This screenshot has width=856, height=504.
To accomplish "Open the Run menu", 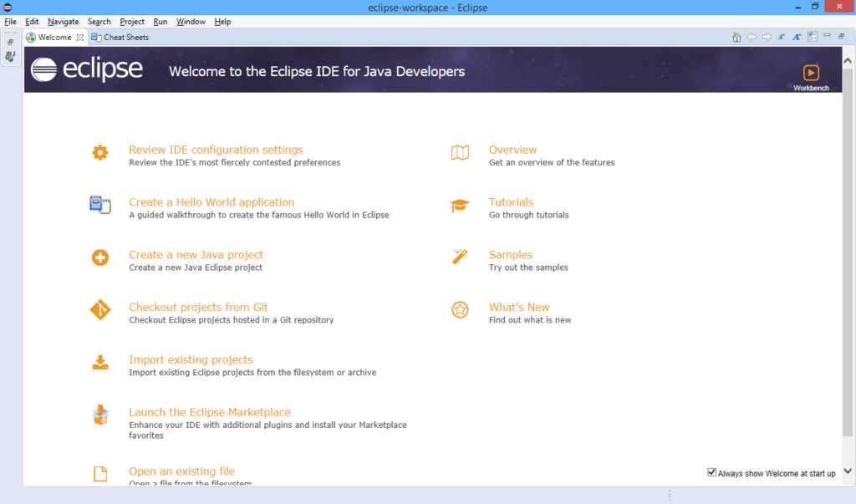I will pyautogui.click(x=160, y=21).
